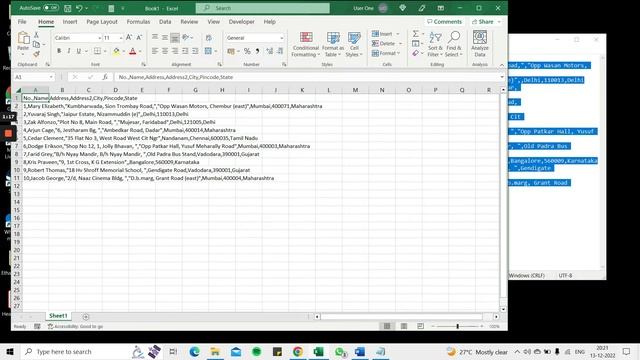
Task: Switch to the Insert ribbon tab
Action: click(70, 22)
